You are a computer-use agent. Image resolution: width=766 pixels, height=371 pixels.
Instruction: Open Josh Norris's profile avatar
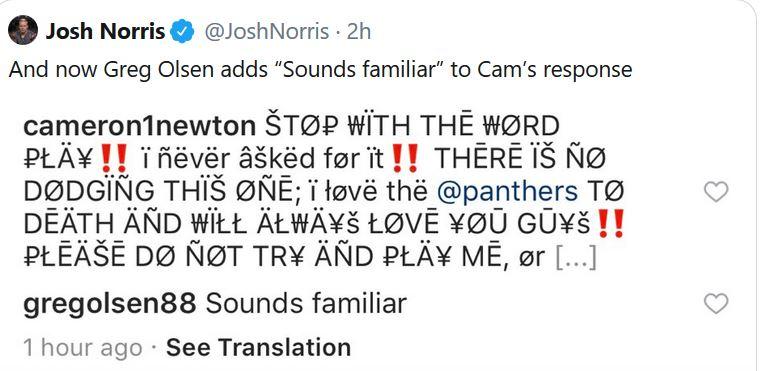click(x=23, y=30)
